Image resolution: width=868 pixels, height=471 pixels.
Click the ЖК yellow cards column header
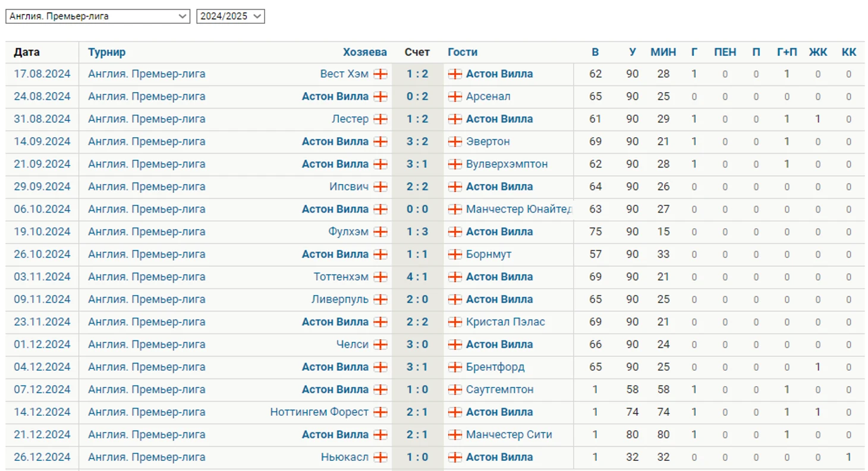click(818, 52)
